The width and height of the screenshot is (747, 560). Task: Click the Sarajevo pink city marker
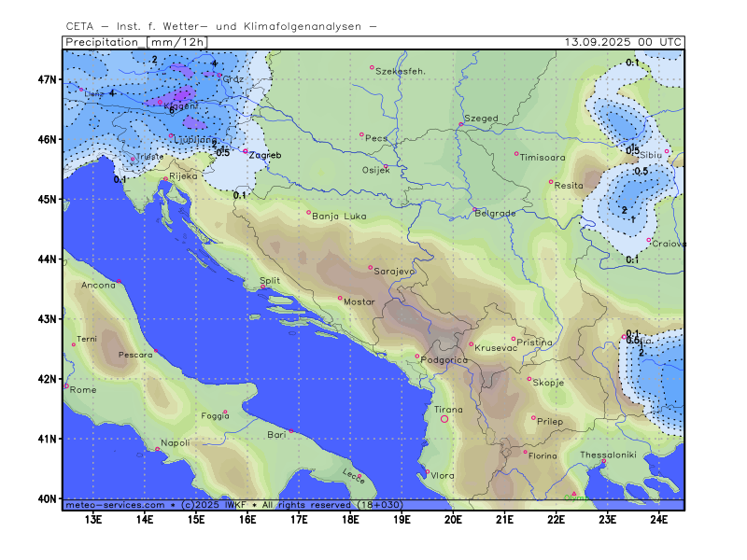(x=370, y=268)
